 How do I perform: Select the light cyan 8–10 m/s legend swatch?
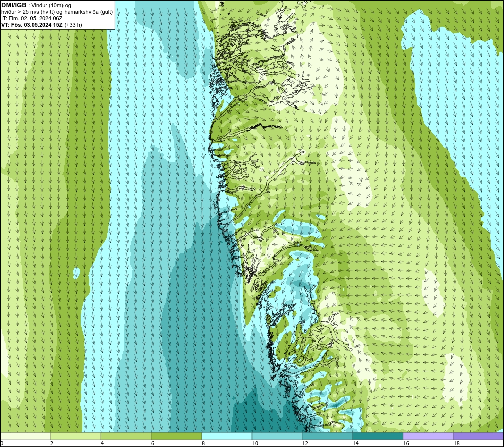pyautogui.click(x=227, y=436)
